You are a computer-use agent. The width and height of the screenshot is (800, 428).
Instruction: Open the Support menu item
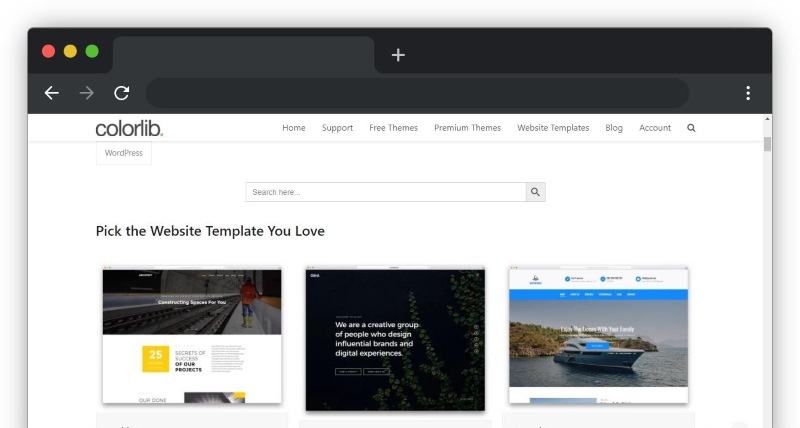337,128
